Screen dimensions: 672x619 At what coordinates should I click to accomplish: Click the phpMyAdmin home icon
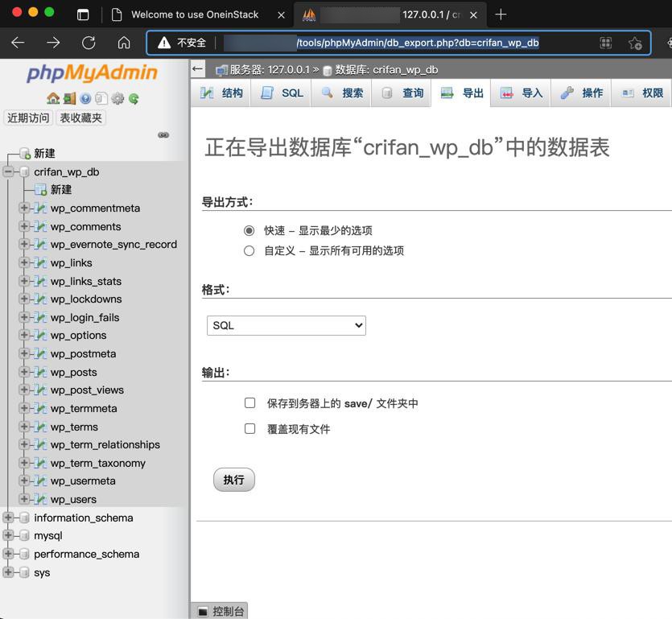click(x=53, y=98)
